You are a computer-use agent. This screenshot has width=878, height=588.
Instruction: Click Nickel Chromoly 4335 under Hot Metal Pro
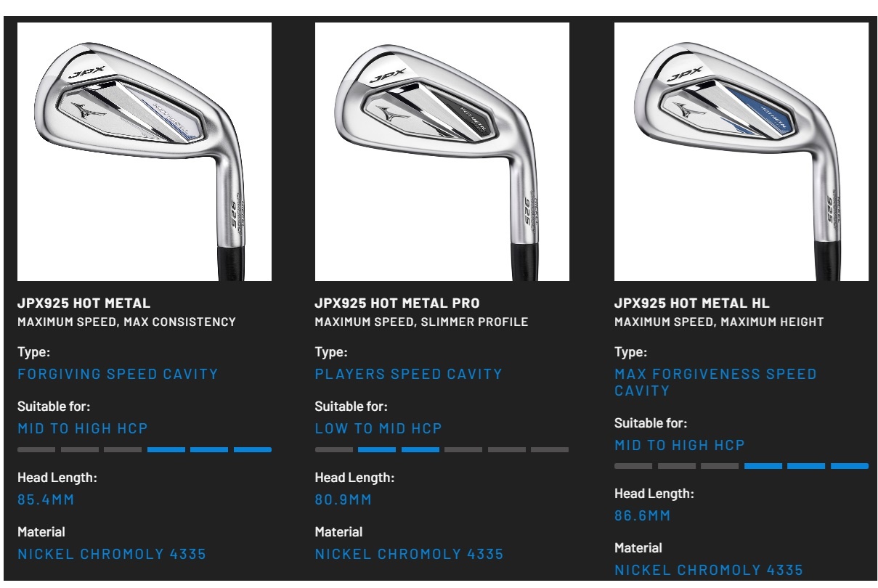(x=409, y=554)
